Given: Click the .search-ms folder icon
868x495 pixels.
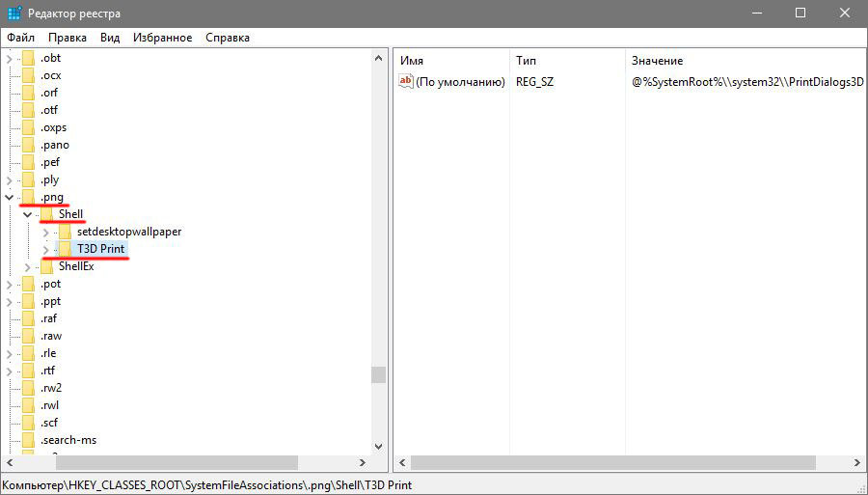Looking at the screenshot, I should point(28,440).
